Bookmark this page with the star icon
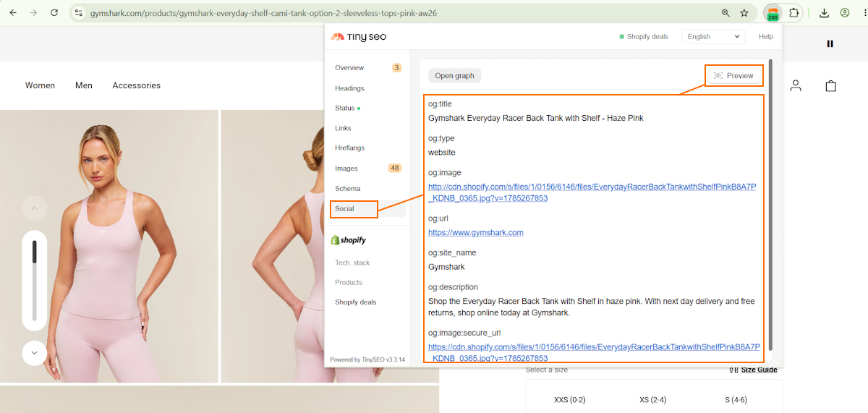Viewport: 868px width, 413px height. 744,13
